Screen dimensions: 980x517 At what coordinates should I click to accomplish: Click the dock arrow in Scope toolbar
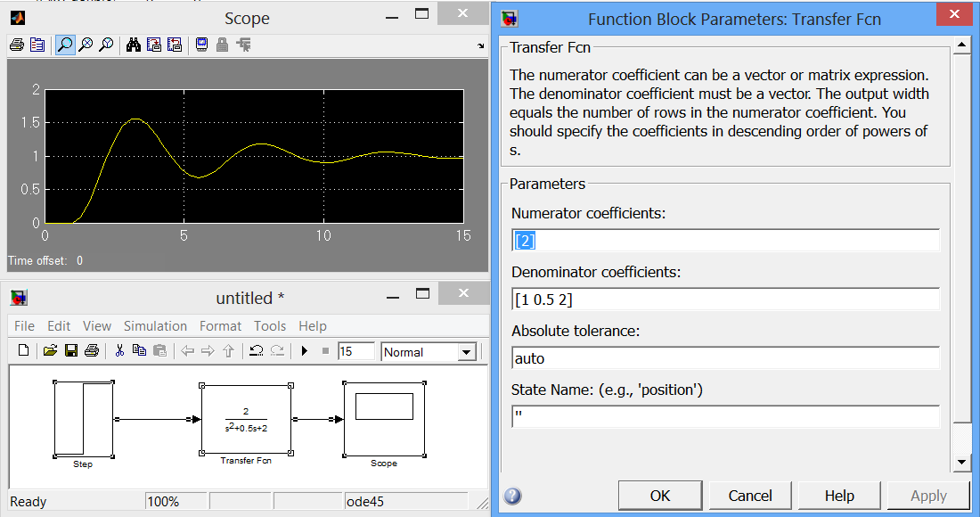click(480, 45)
